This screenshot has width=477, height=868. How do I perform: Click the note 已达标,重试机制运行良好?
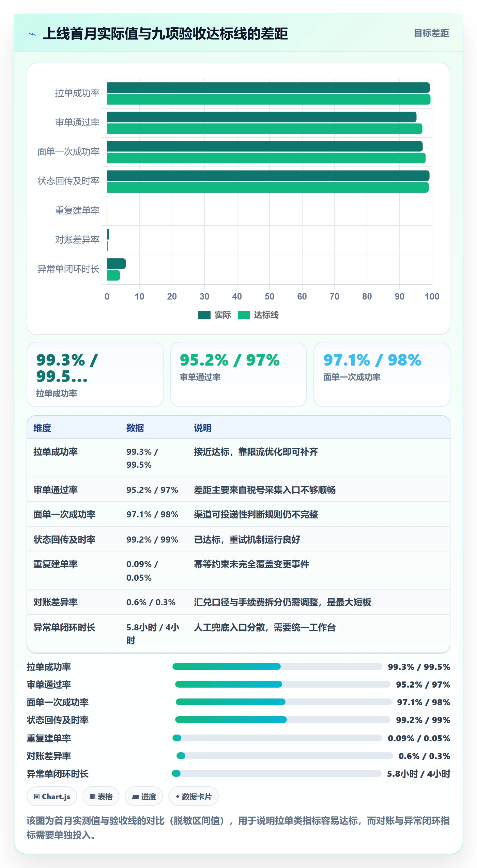pyautogui.click(x=247, y=540)
